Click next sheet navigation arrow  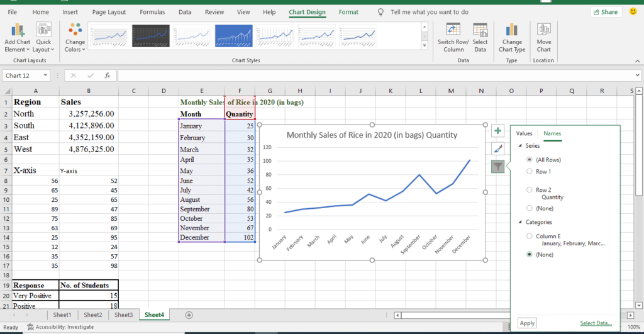(27, 315)
